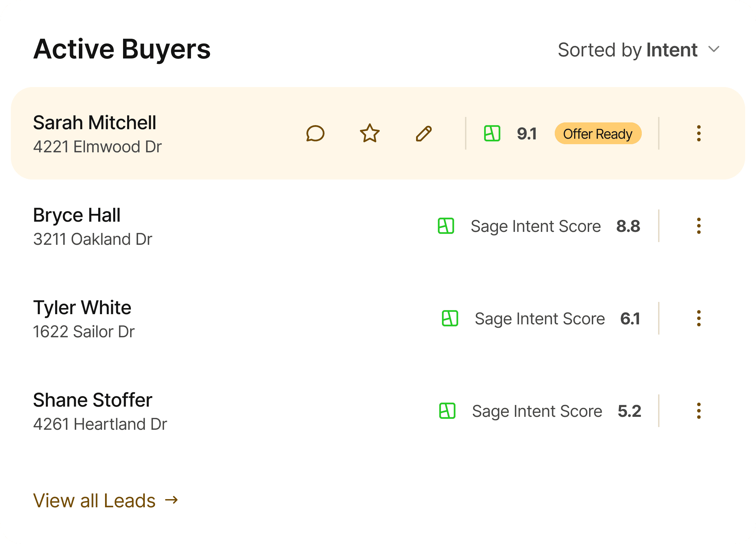Image resolution: width=756 pixels, height=544 pixels.
Task: Click Sage icon beside 9.1 score
Action: point(492,133)
